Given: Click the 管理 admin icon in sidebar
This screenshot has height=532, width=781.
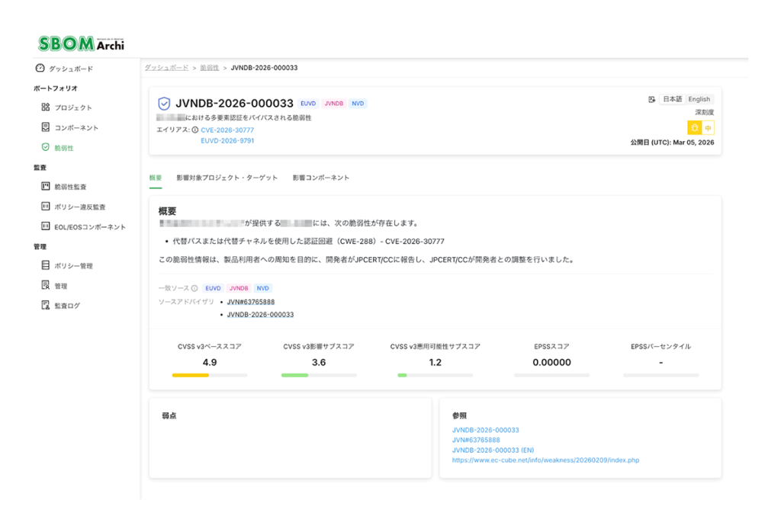Looking at the screenshot, I should (45, 285).
